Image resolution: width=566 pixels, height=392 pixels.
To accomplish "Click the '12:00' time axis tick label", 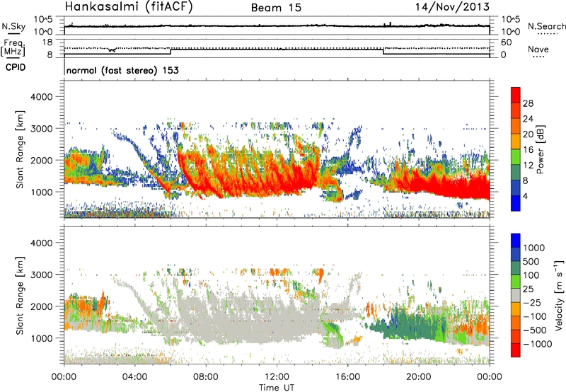I will [277, 377].
